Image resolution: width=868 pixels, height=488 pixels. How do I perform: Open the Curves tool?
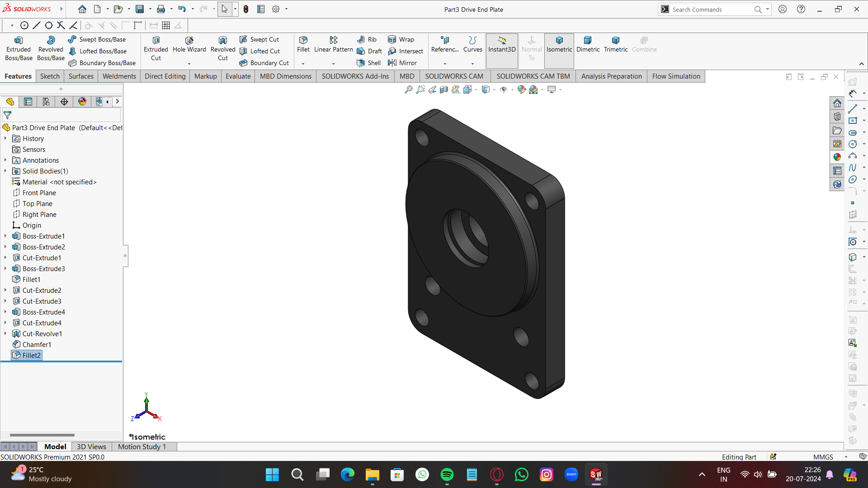click(x=473, y=44)
